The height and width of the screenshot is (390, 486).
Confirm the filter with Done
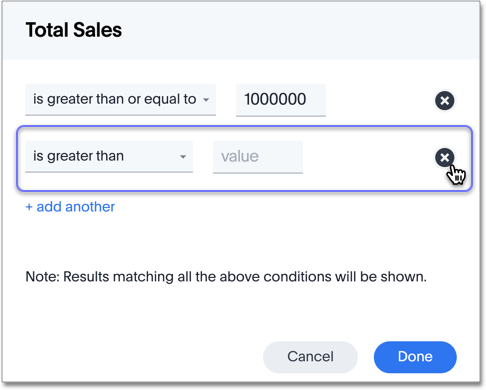[x=415, y=357]
